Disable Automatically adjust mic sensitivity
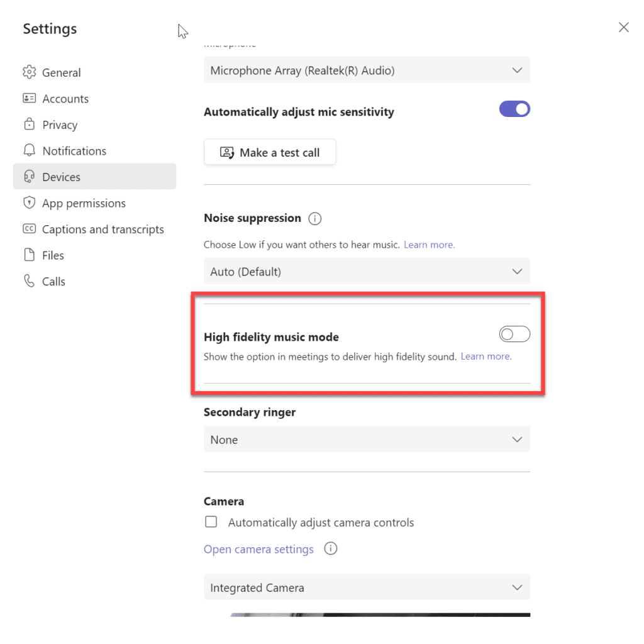 [x=514, y=109]
